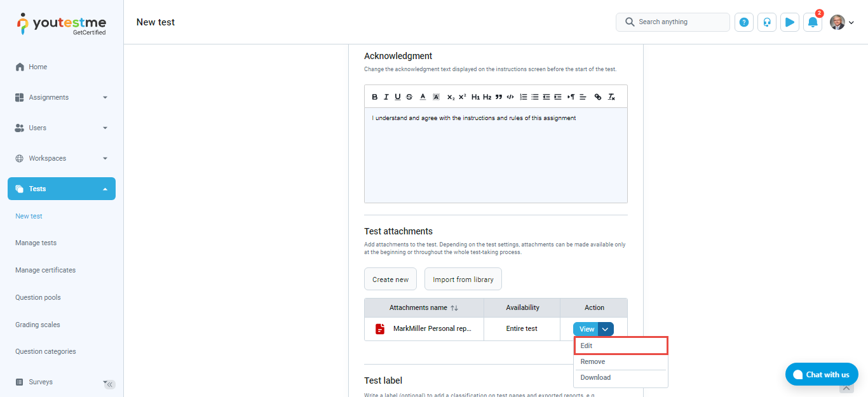868x397 pixels.
Task: Open notifications bell
Action: [x=813, y=22]
